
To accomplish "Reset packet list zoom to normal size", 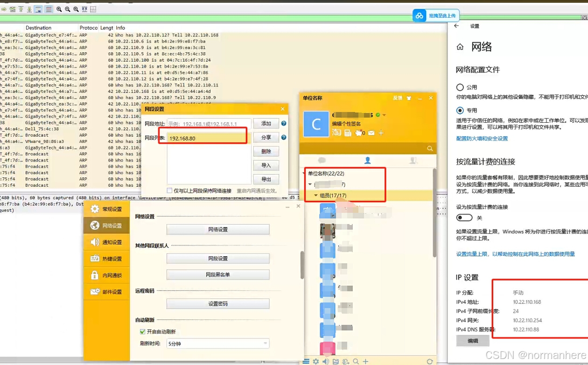I will pos(76,9).
